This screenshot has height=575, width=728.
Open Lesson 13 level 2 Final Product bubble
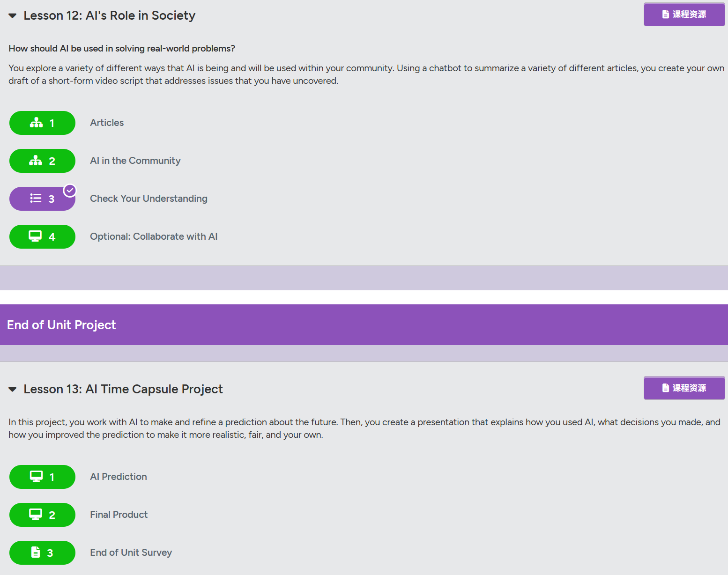click(x=42, y=515)
